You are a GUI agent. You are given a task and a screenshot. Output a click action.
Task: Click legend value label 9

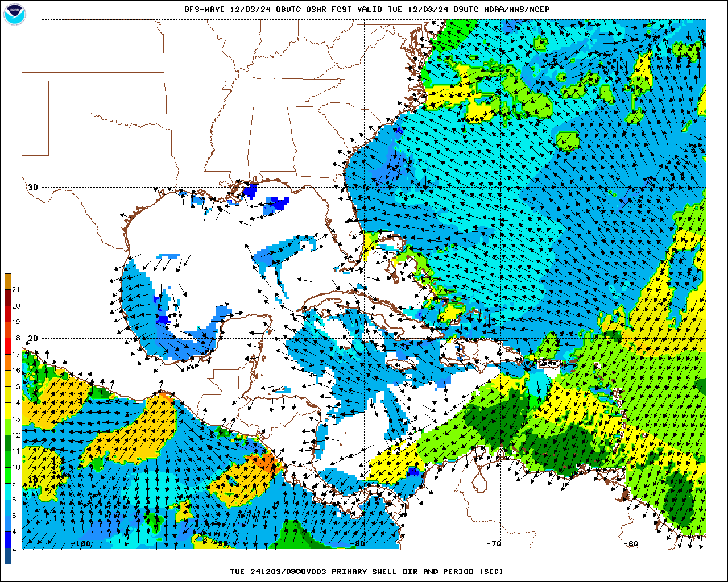14,484
